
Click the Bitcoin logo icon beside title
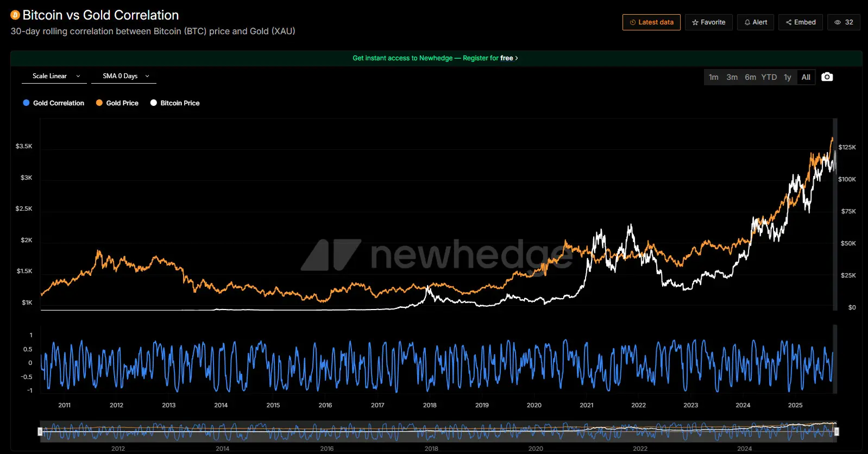tap(15, 15)
